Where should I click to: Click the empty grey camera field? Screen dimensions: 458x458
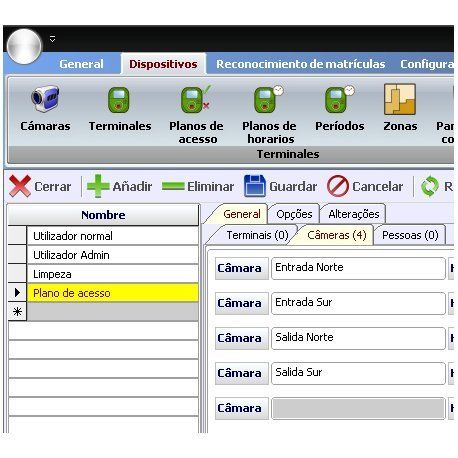358,408
